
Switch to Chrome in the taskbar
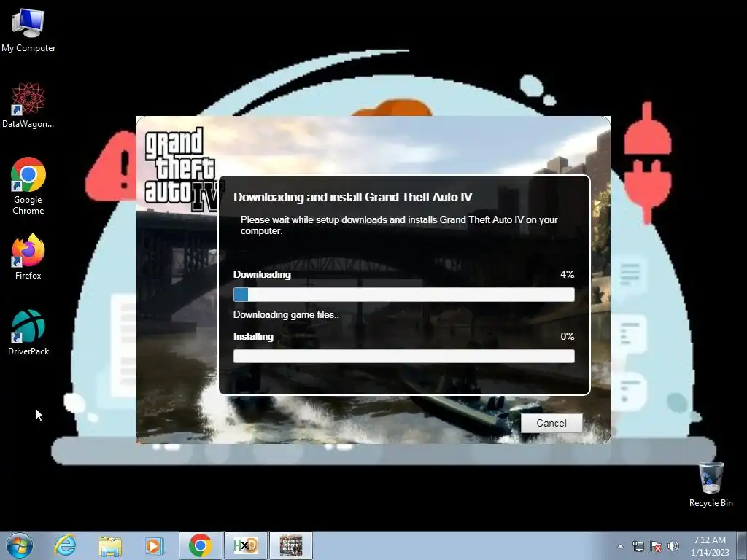pos(201,545)
